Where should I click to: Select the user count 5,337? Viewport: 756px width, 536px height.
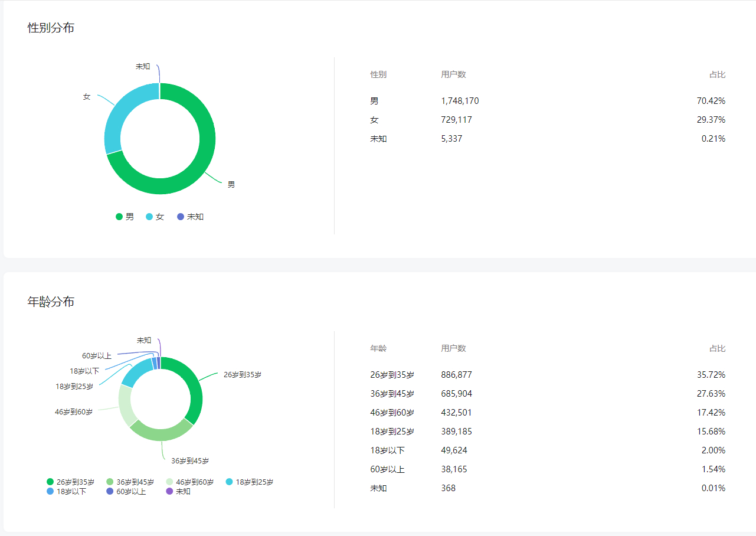pyautogui.click(x=451, y=139)
